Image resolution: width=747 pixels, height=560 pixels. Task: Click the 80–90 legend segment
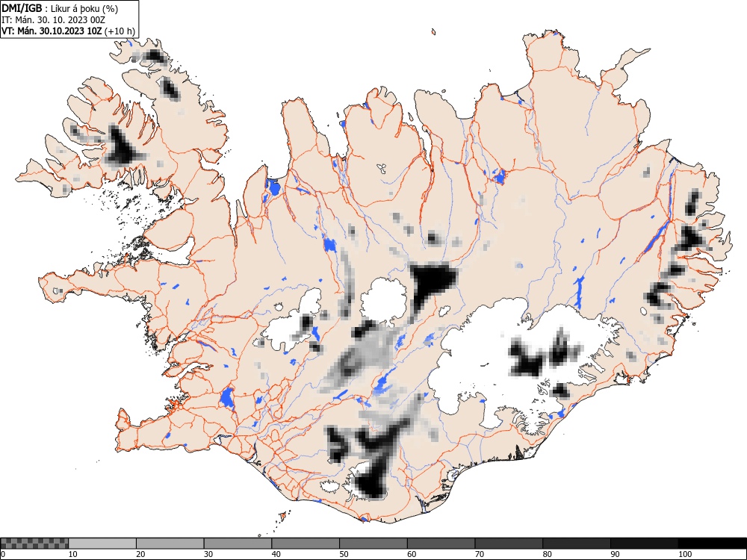coord(576,544)
